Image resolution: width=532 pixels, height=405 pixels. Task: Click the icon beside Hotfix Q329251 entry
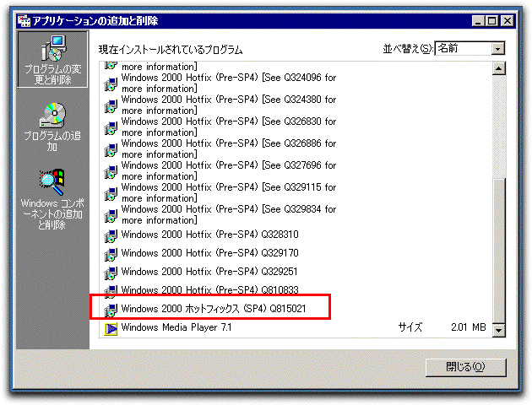pyautogui.click(x=111, y=273)
